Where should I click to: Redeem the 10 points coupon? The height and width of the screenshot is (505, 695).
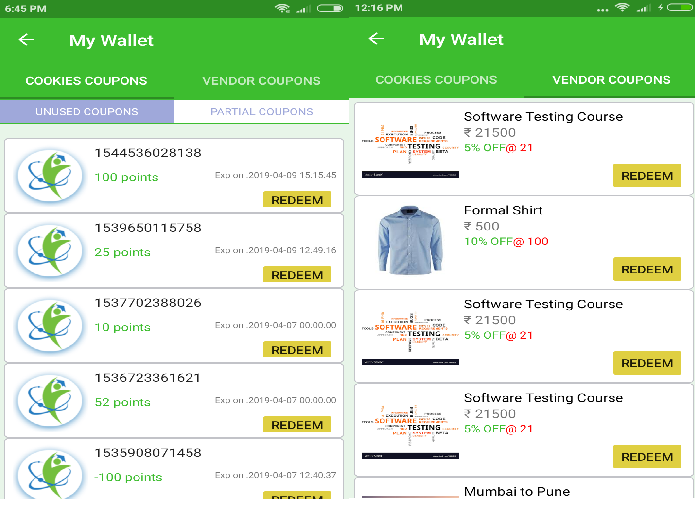(297, 350)
